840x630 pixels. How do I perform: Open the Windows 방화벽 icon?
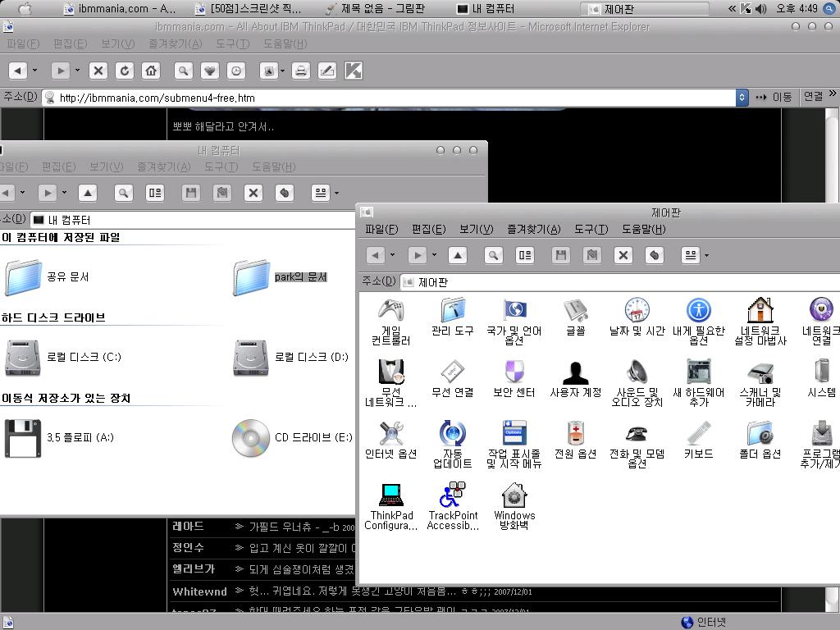[514, 495]
